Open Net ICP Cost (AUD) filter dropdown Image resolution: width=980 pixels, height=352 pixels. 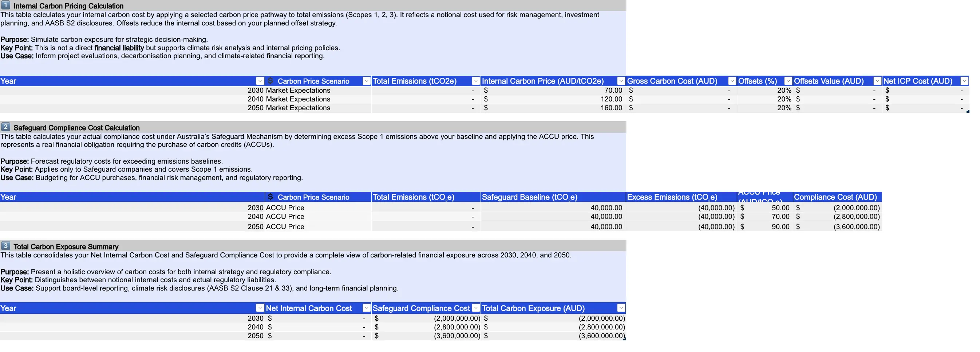tap(964, 81)
